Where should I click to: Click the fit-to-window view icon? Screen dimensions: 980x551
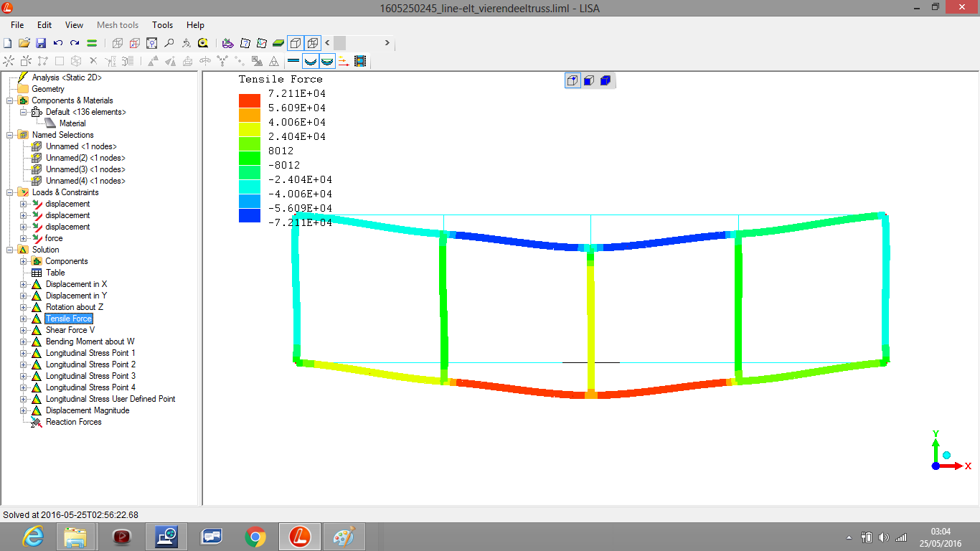pyautogui.click(x=152, y=43)
